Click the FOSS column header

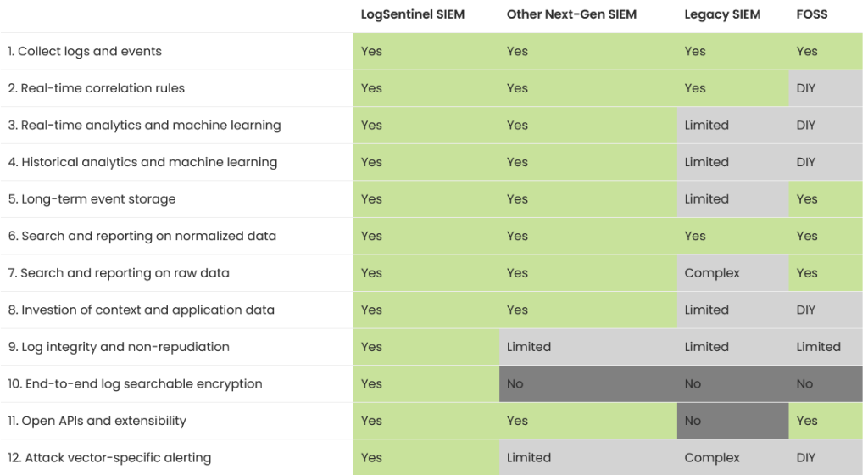[x=811, y=14]
